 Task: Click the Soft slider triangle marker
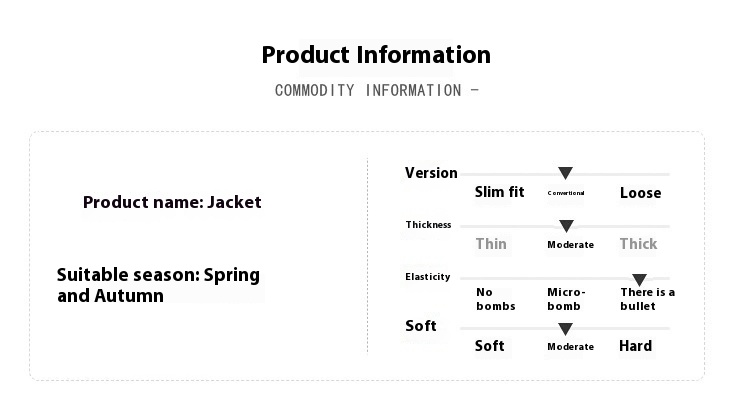click(565, 329)
